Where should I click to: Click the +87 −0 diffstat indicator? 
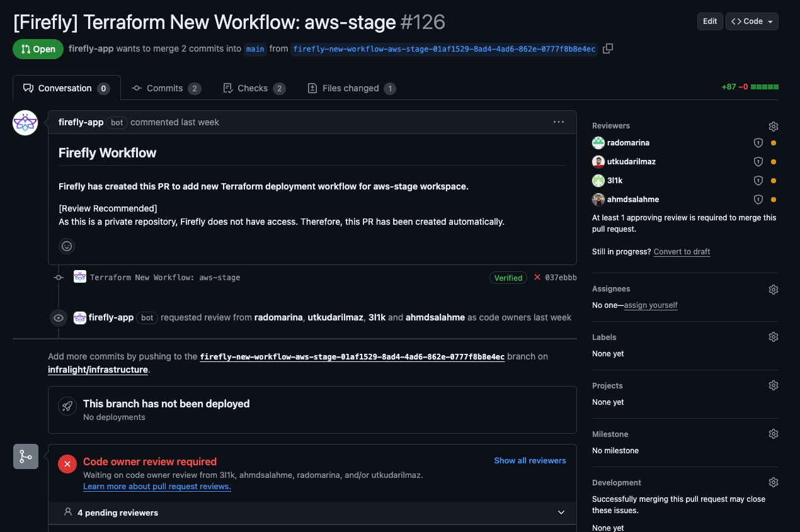(x=750, y=87)
